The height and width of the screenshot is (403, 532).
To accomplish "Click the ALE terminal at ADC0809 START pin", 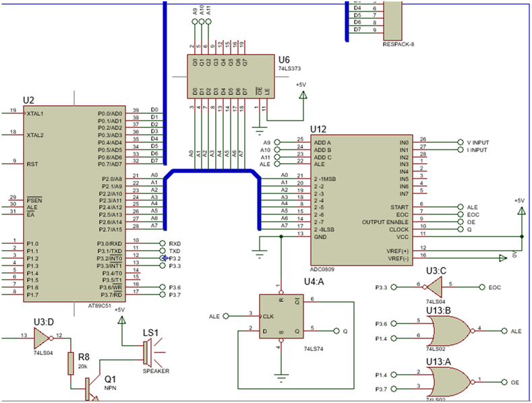I will (x=461, y=207).
